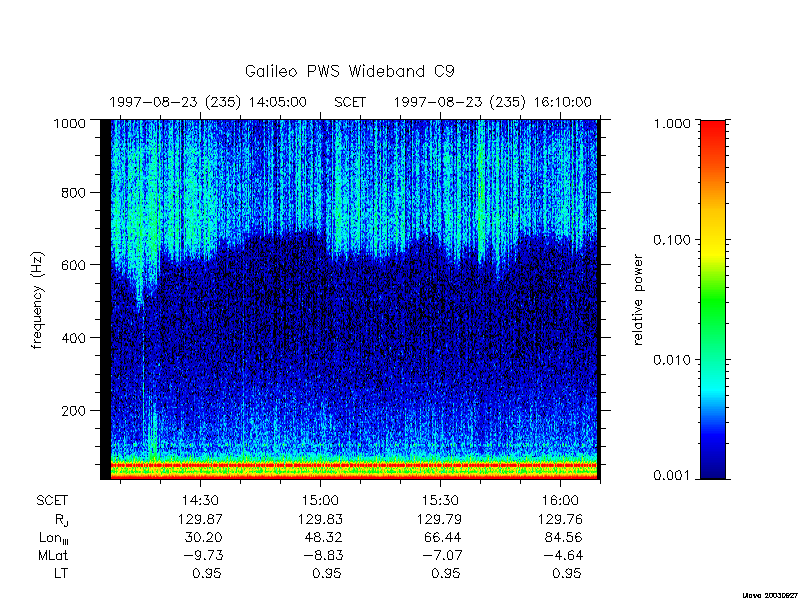Click the 800 frequency tick label
800x600 pixels.
tap(74, 193)
